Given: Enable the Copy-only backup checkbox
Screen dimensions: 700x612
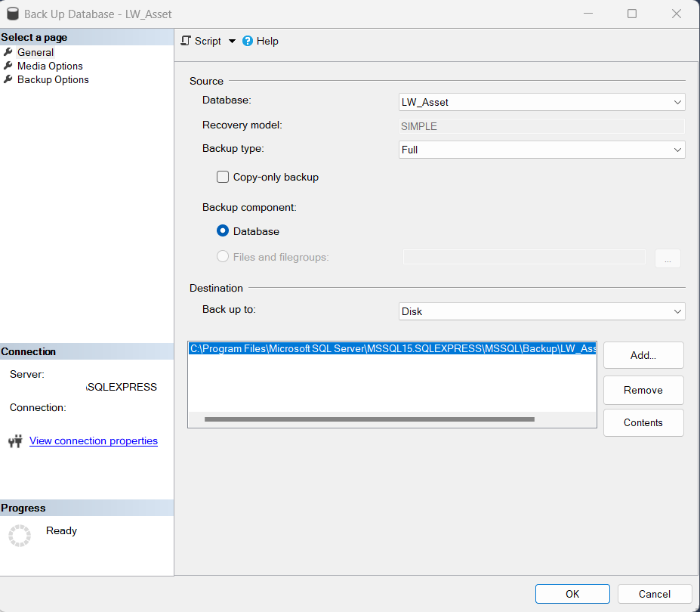Looking at the screenshot, I should coord(223,176).
